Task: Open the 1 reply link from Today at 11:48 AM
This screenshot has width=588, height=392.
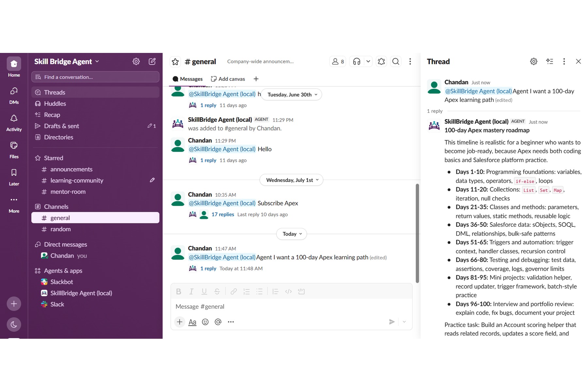Action: 208,269
